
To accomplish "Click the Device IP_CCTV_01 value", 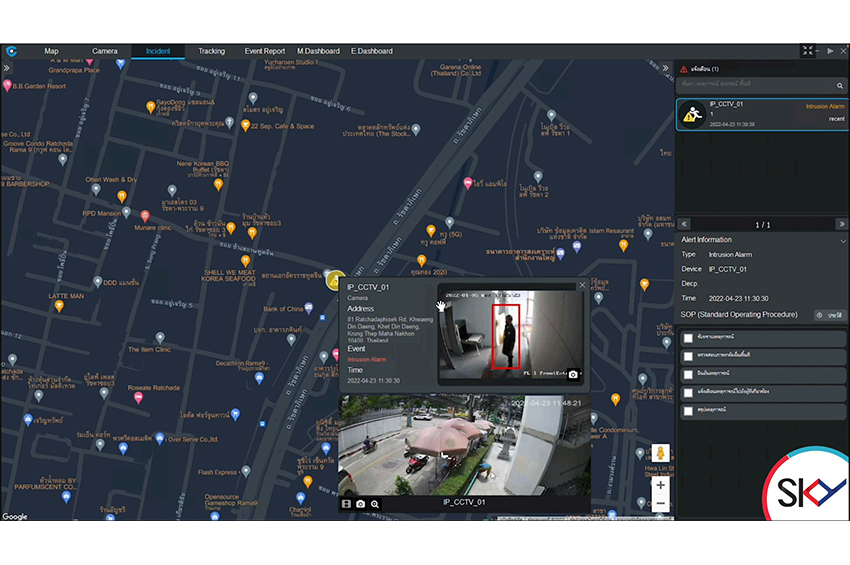I will click(x=727, y=269).
